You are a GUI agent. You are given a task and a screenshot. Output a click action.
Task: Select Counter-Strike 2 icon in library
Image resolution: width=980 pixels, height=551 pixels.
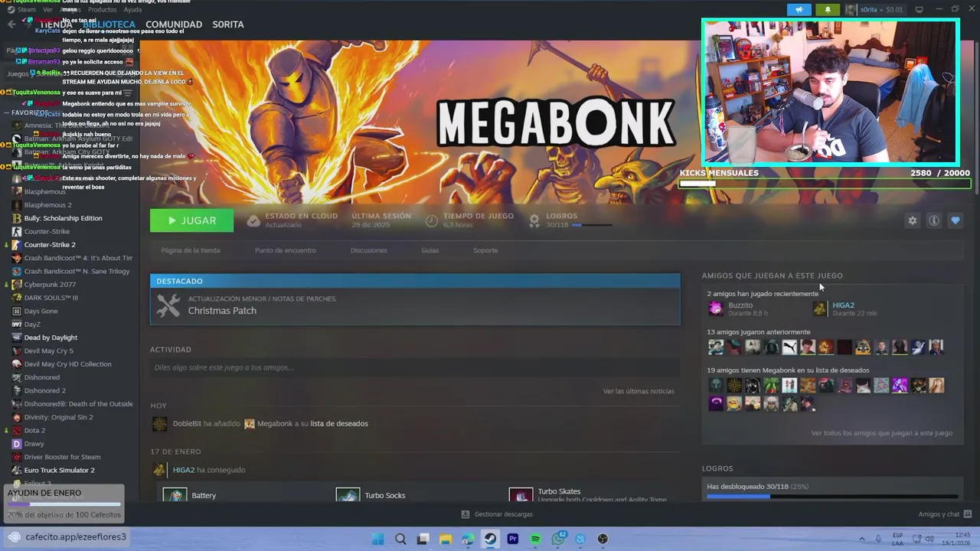17,245
